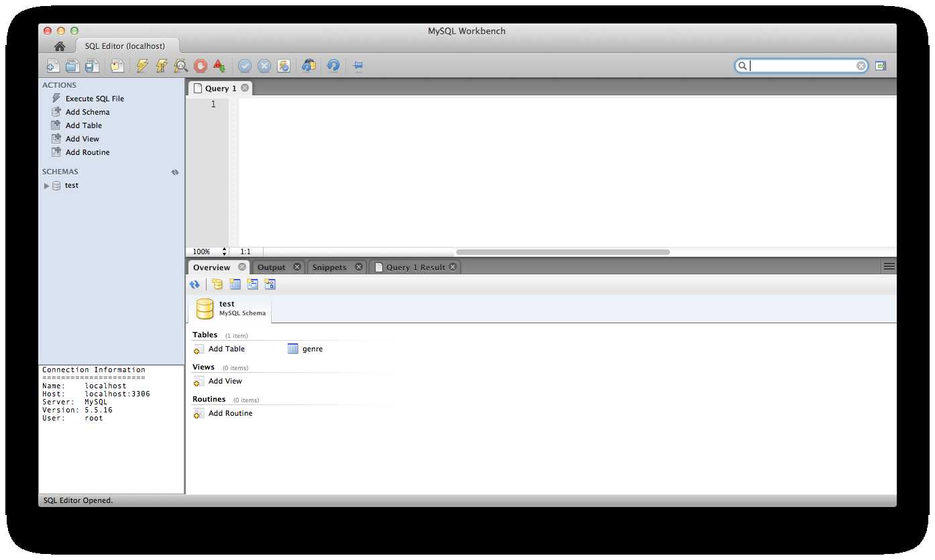This screenshot has height=560, width=935.
Task: Select the Query 1 editor tab
Action: click(221, 88)
